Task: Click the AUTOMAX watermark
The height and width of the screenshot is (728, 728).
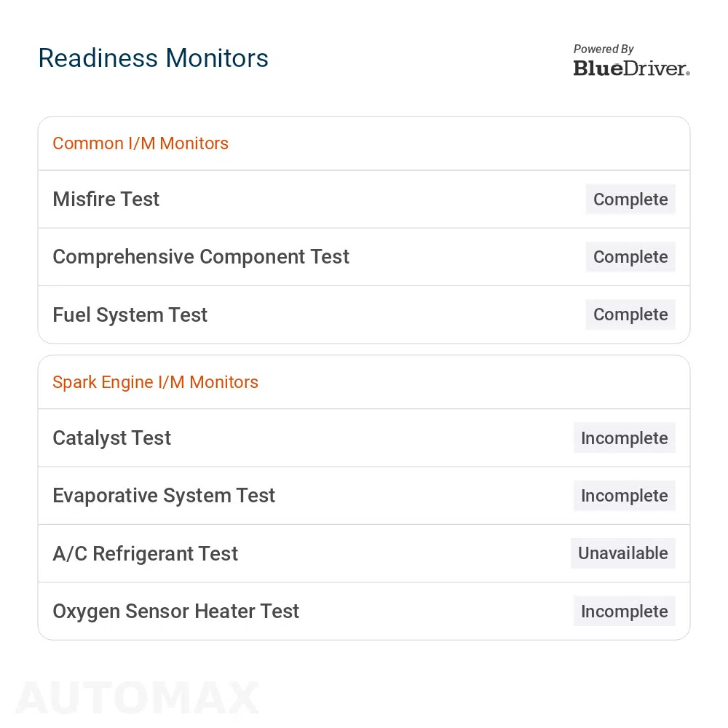Action: [138, 698]
